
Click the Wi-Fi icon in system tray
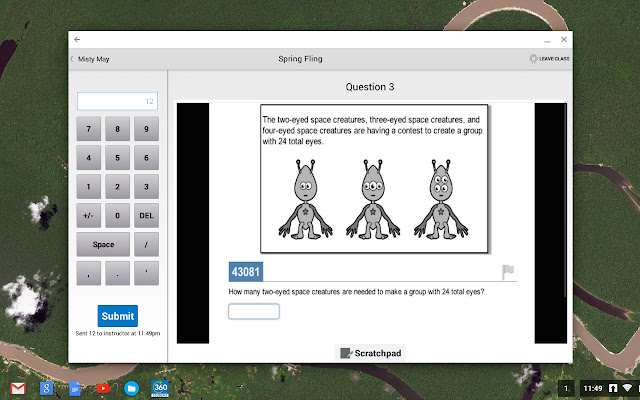627,388
